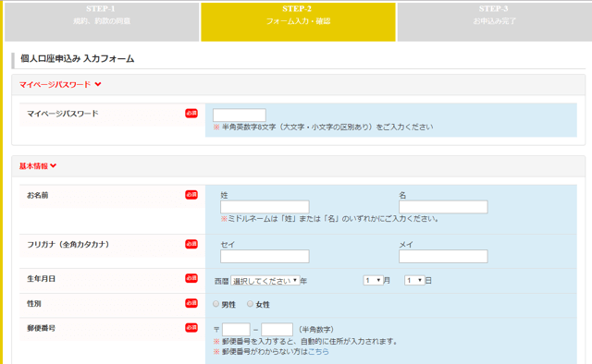Click the 性別 row label

click(x=34, y=304)
